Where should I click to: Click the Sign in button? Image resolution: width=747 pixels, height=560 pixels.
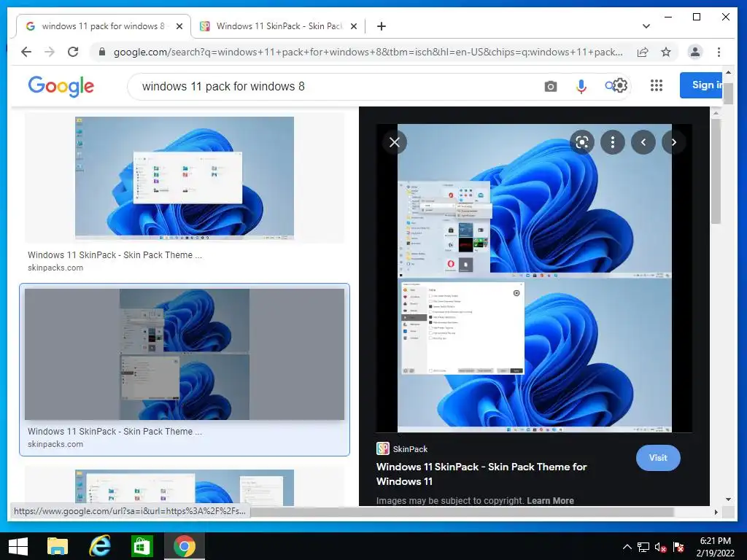(701, 85)
